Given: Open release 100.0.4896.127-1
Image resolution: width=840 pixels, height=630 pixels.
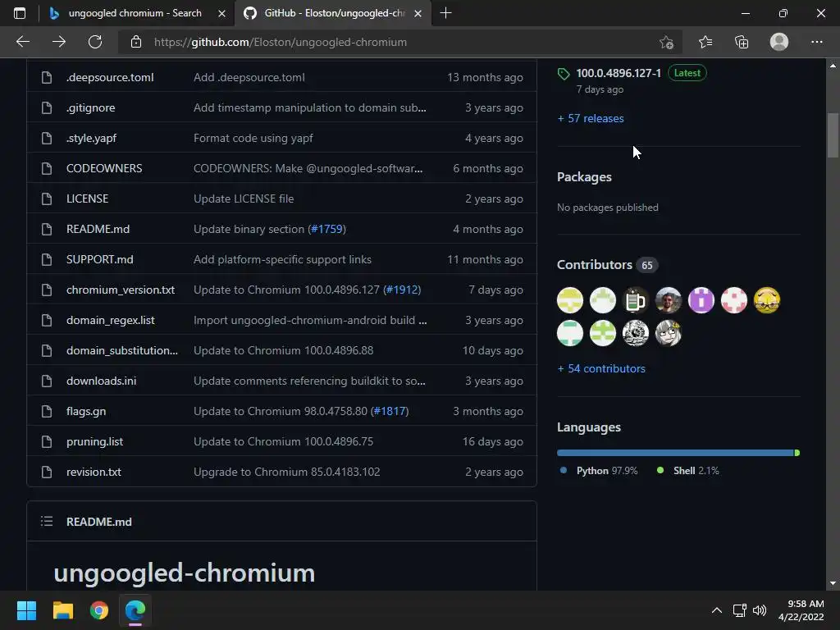Looking at the screenshot, I should [x=619, y=73].
